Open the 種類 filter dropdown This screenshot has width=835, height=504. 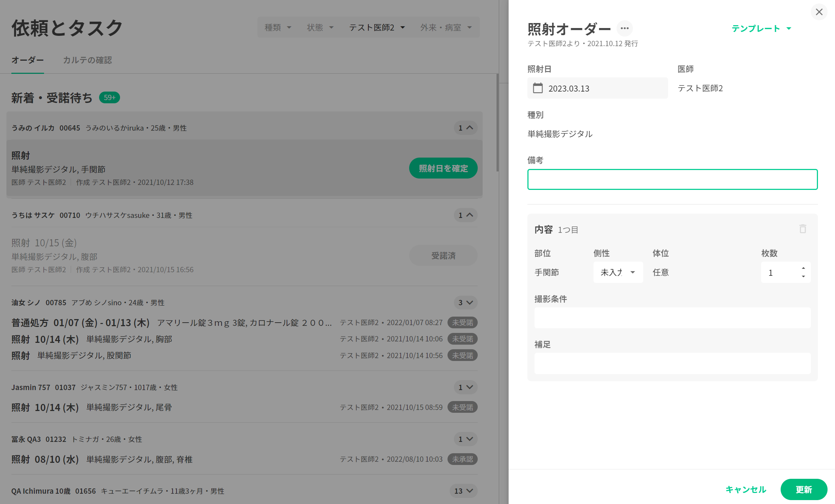(278, 27)
